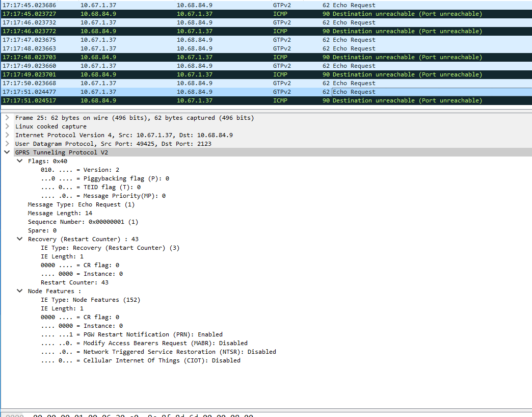Collapse the Flags: 0x40 subtree
532x417 pixels.
pyautogui.click(x=19, y=161)
